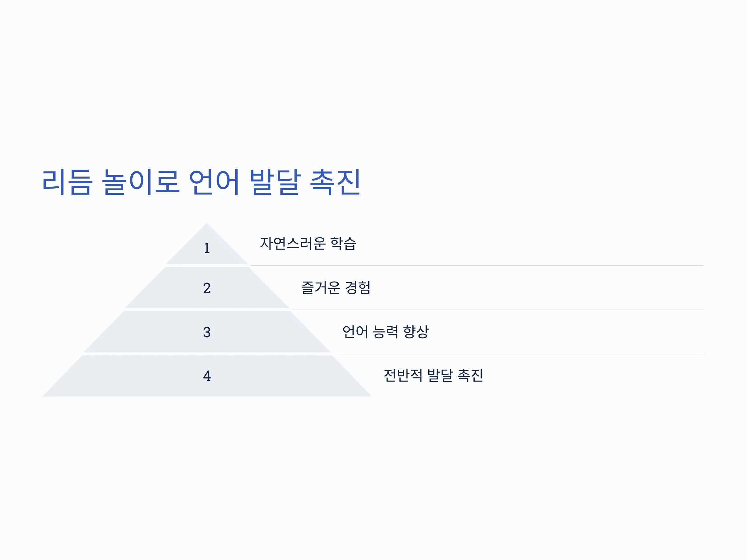
Task: Select the number 1 at pyramid top
Action: [207, 249]
